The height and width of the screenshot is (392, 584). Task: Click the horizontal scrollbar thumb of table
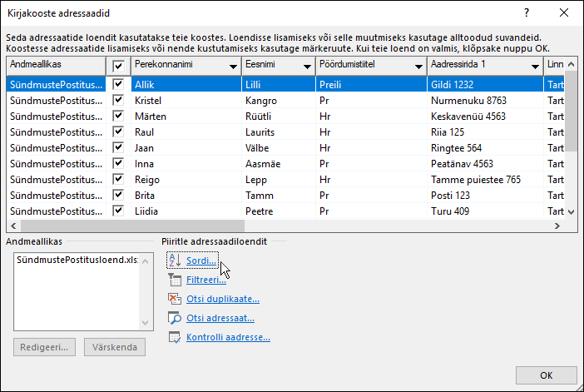132,226
